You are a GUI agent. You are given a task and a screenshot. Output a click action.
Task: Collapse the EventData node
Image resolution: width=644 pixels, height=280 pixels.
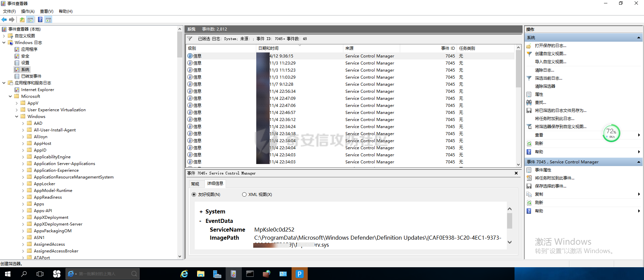click(x=200, y=221)
